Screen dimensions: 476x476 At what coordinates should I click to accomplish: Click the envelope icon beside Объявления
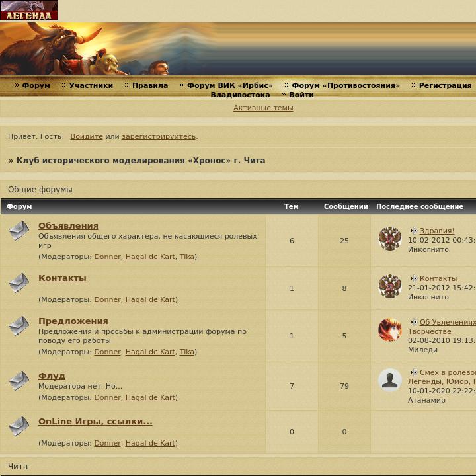[x=19, y=231]
